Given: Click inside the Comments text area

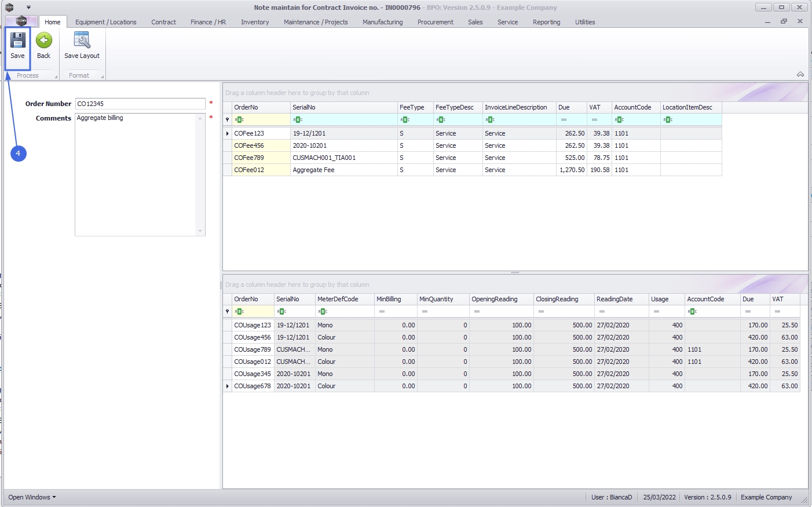Looking at the screenshot, I should click(x=137, y=174).
